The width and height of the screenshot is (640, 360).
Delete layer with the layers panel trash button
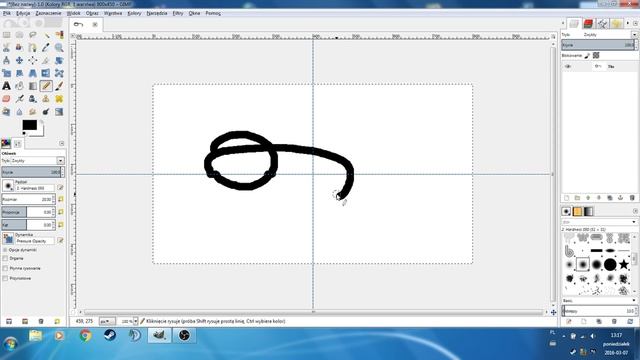tap(632, 198)
